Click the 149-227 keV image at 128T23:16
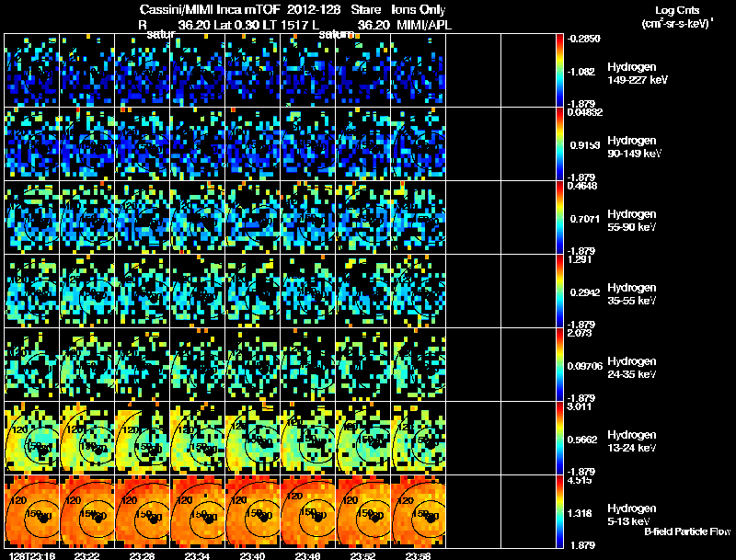Image resolution: width=736 pixels, height=560 pixels. [32, 70]
